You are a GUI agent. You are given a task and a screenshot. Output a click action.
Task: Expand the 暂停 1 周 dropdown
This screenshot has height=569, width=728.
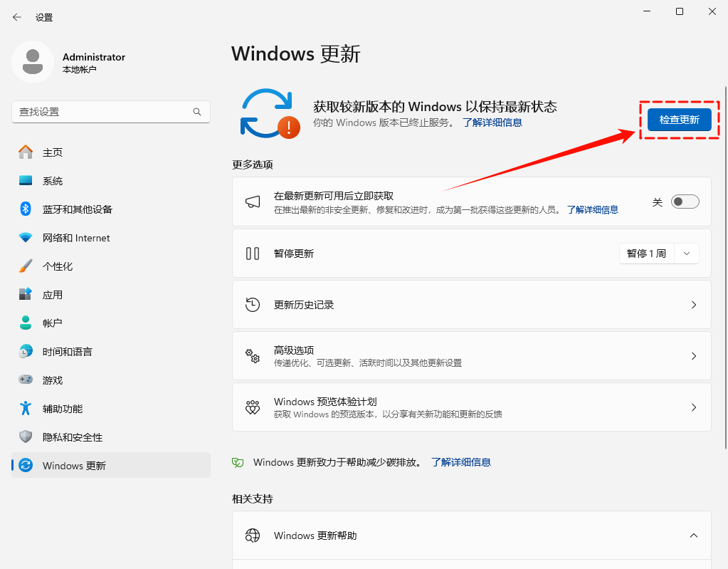coord(685,253)
